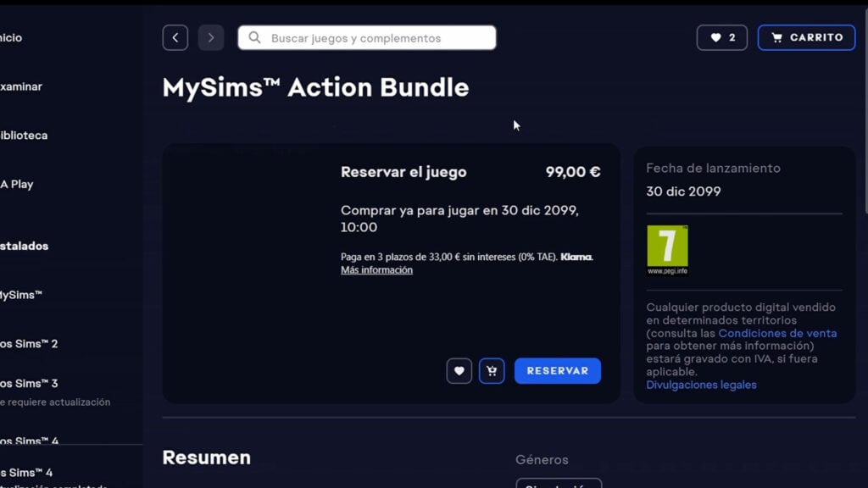The width and height of the screenshot is (868, 488).
Task: Click the Klarna logo
Action: 576,257
